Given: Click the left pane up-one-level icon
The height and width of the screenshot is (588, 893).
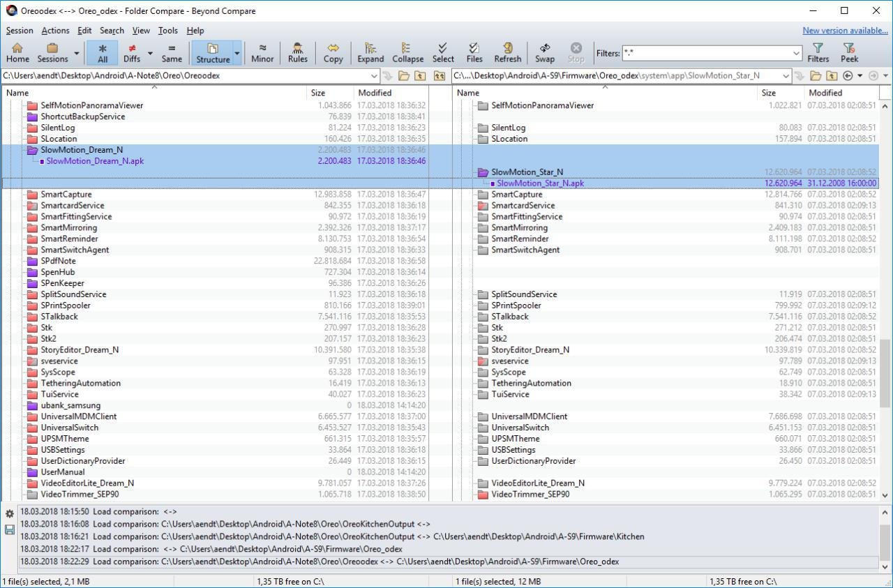Looking at the screenshot, I should [420, 75].
